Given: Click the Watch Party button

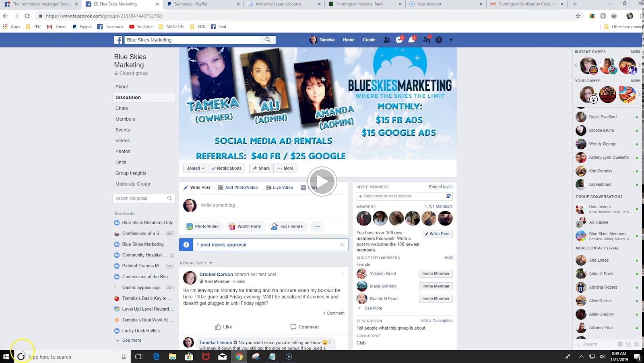Looking at the screenshot, I should 245,226.
